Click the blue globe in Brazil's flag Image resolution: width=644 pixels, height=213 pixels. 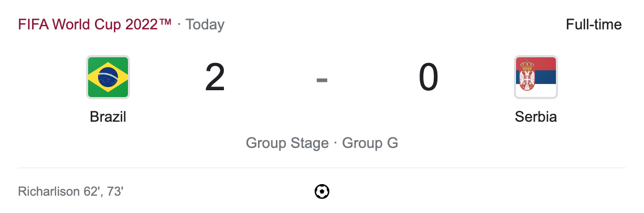click(108, 77)
